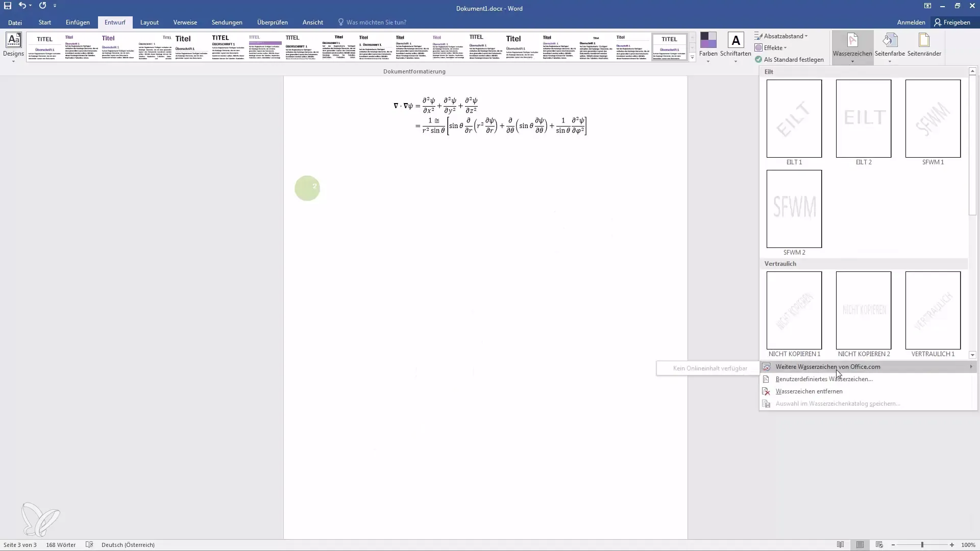Switch to web layout view icon

tap(879, 545)
